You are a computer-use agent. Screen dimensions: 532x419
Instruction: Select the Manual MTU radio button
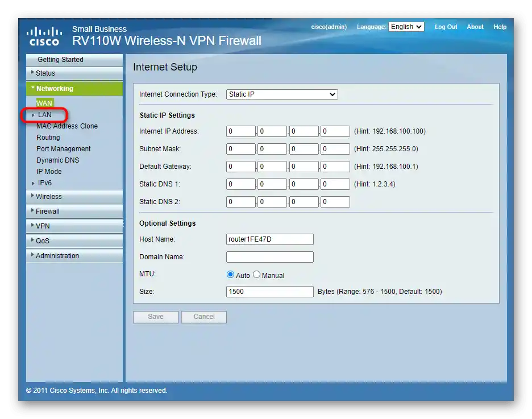[x=256, y=275]
